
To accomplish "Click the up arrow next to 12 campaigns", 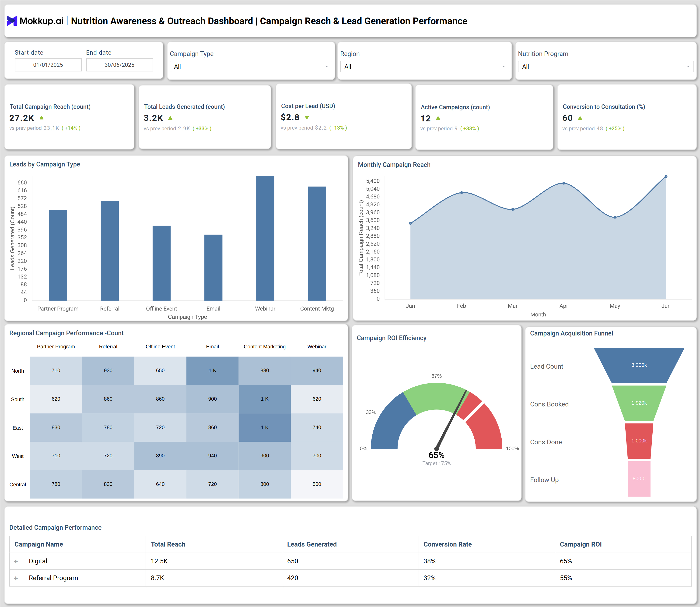I will 438,118.
